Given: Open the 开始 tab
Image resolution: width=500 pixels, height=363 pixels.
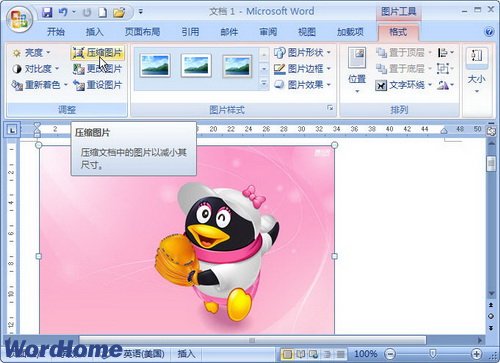Looking at the screenshot, I should click(56, 32).
